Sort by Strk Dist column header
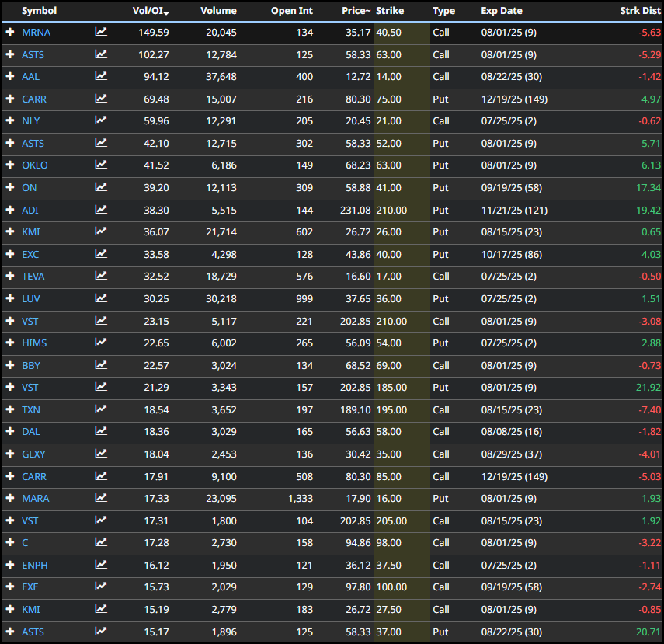This screenshot has height=644, width=664. (x=640, y=11)
